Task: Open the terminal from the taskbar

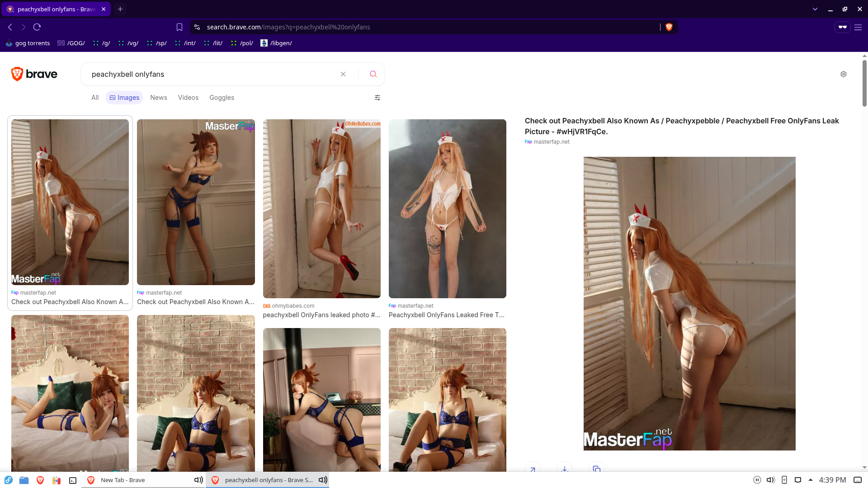Action: [x=73, y=480]
